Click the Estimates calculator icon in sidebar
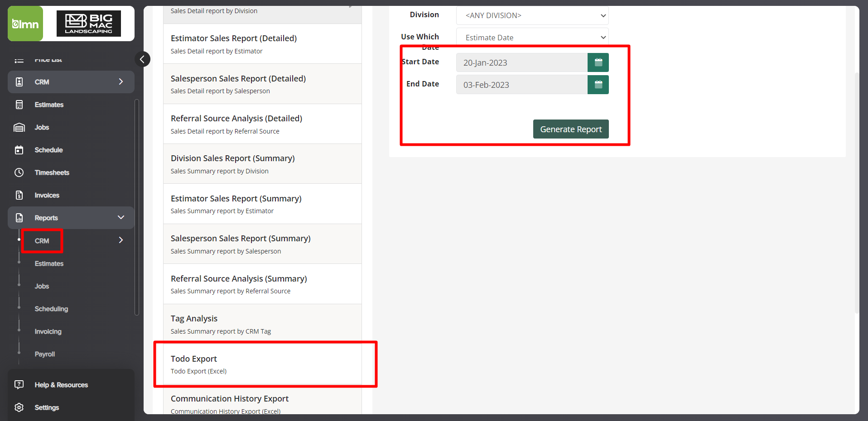 (x=19, y=105)
